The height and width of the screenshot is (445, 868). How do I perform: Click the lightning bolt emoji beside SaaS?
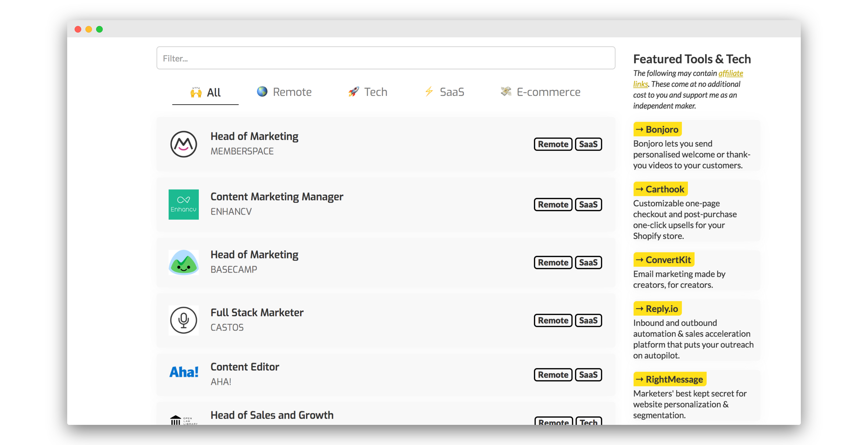point(429,91)
